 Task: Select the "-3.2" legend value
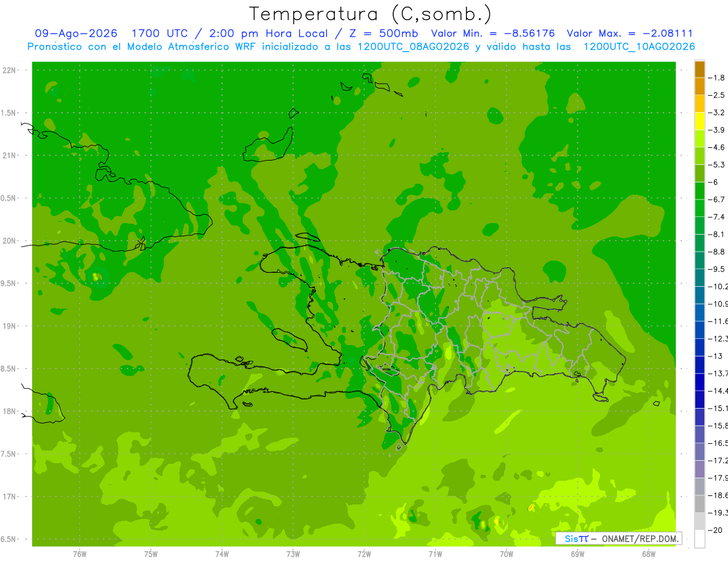716,113
